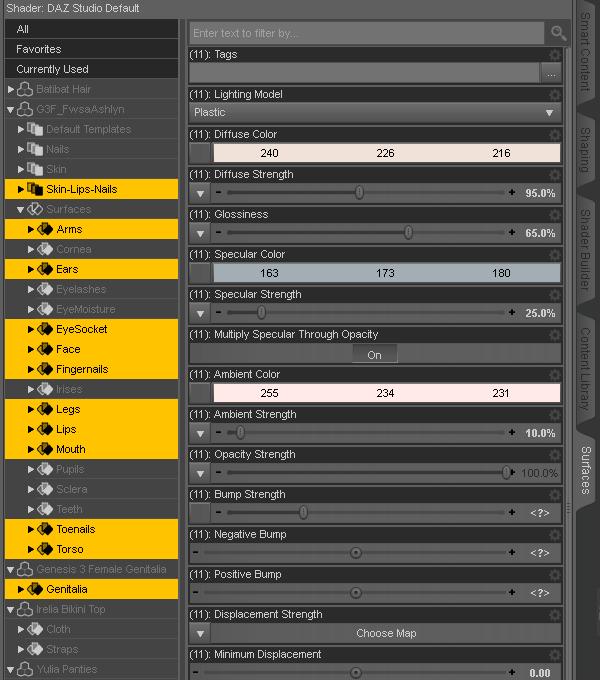Screen dimensions: 600x680
Task: Switch to the Content Library side tab
Action: [x=585, y=369]
